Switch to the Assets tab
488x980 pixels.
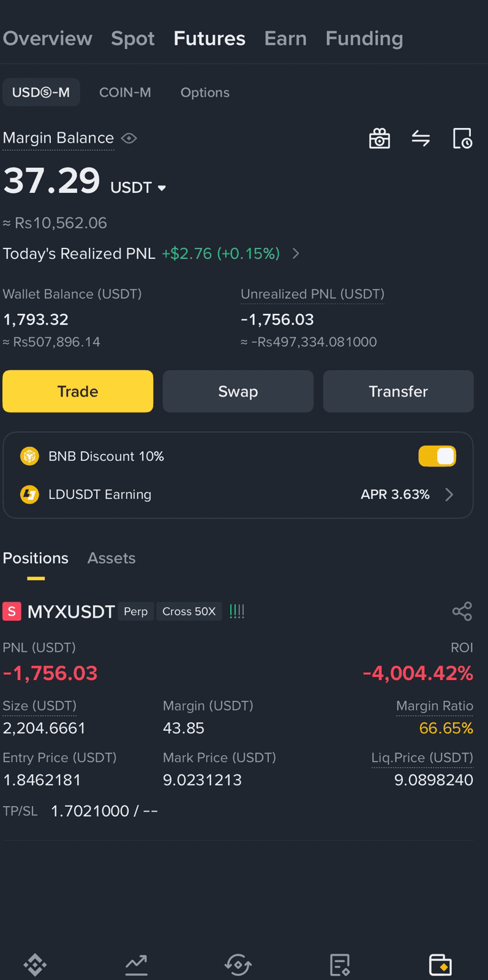111,558
